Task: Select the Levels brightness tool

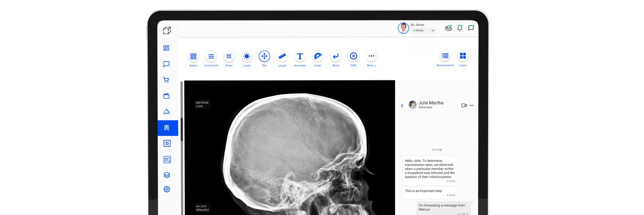Action: pyautogui.click(x=247, y=56)
